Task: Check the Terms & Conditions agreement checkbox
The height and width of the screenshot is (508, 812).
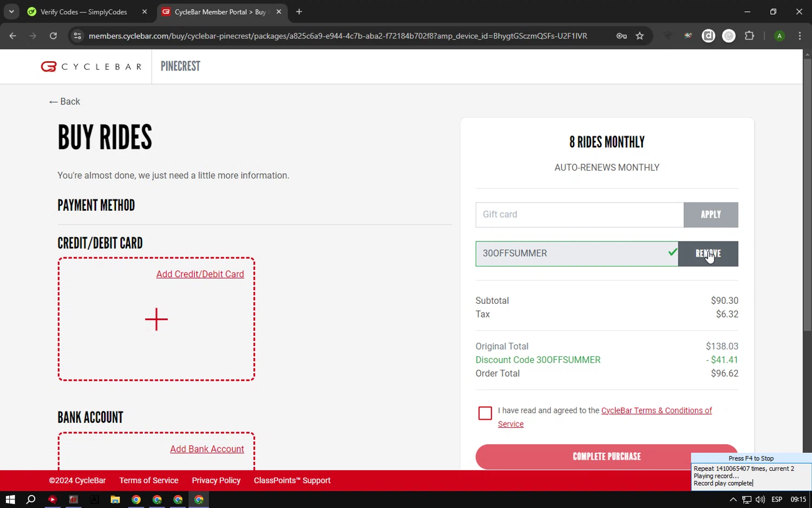Action: click(485, 413)
